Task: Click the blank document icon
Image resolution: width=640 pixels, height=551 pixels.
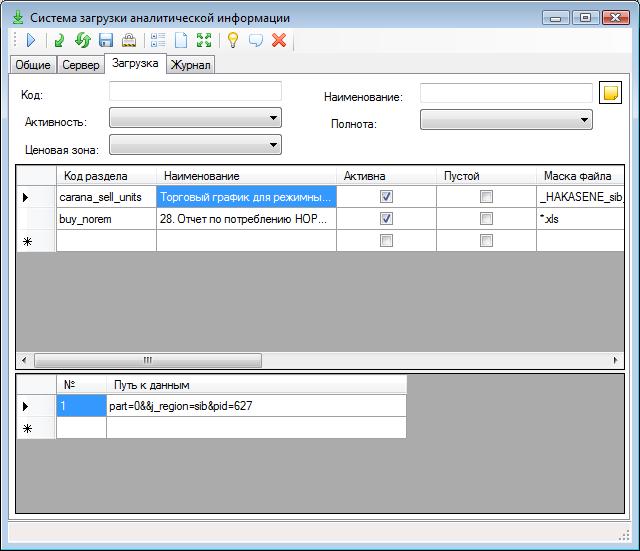Action: tap(181, 40)
